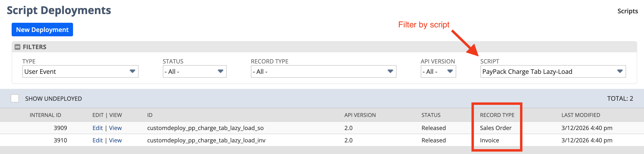Viewport: 644px width, 154px height.
Task: Click the New Deployment button
Action: point(42,30)
